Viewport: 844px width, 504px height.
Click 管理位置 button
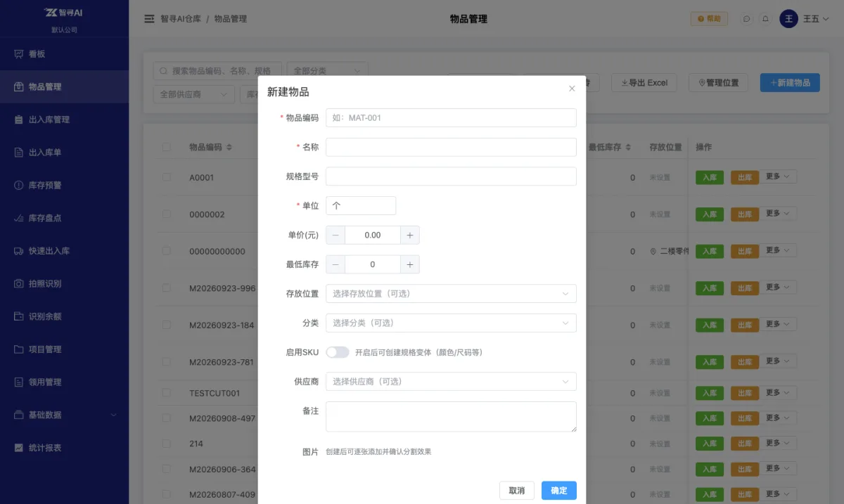pos(719,83)
